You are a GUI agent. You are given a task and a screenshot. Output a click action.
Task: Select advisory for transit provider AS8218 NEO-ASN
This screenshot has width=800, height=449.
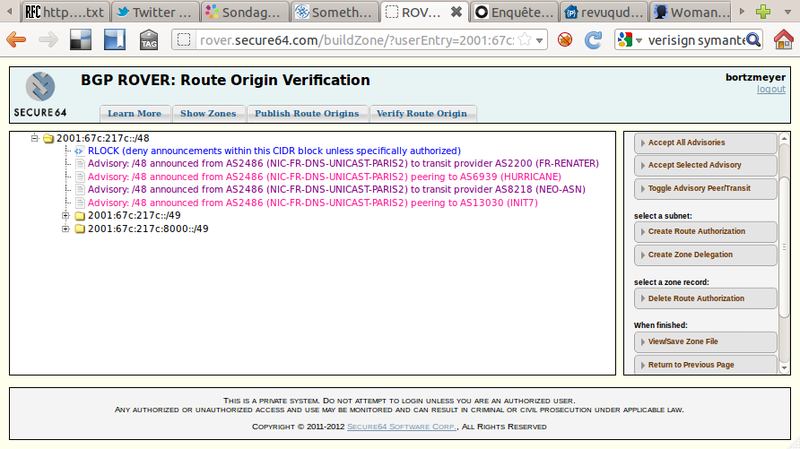(x=337, y=189)
